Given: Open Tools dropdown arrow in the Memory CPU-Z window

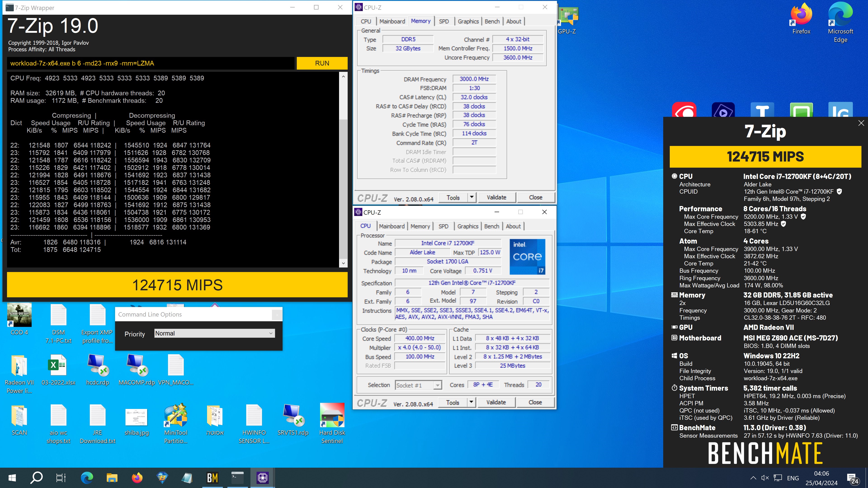Looking at the screenshot, I should 472,197.
